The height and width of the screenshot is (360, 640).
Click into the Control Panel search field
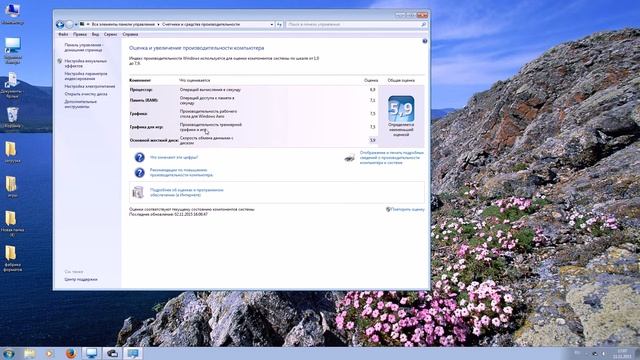[x=353, y=24]
